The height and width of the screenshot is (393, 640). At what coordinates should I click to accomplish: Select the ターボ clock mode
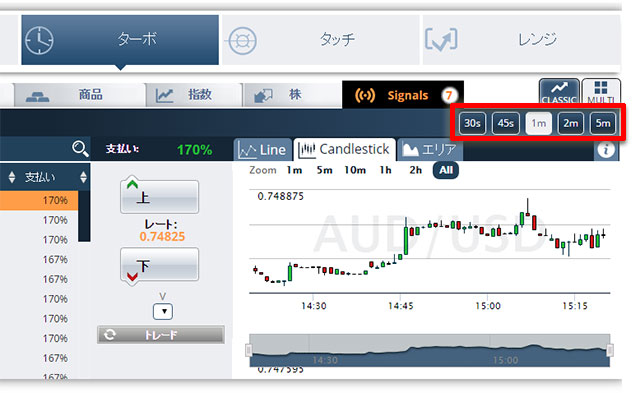120,40
